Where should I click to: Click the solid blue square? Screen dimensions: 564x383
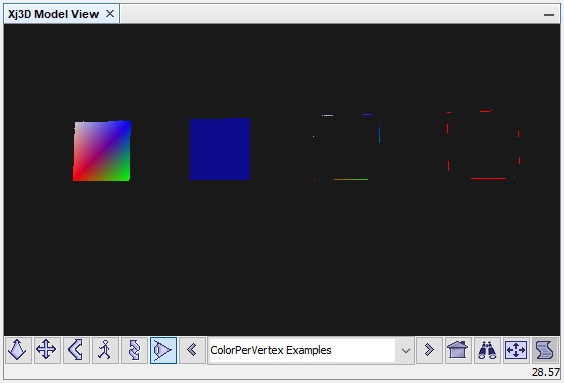(x=220, y=149)
